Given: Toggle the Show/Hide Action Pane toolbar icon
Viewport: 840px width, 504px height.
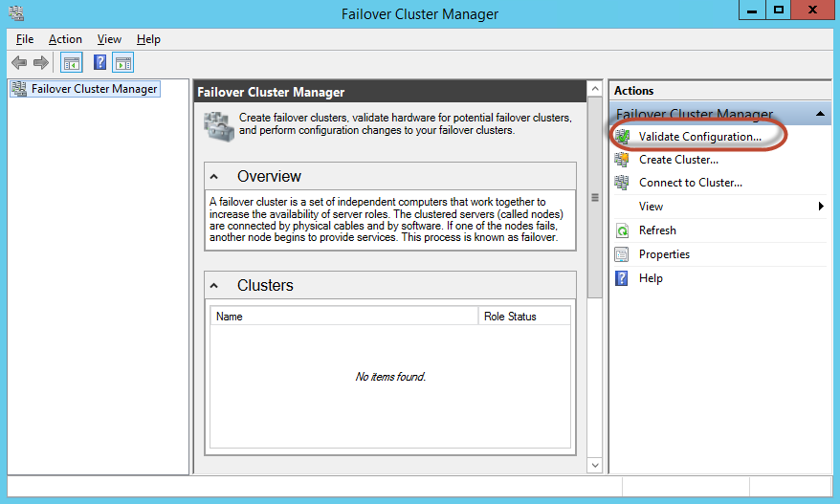Looking at the screenshot, I should (122, 63).
